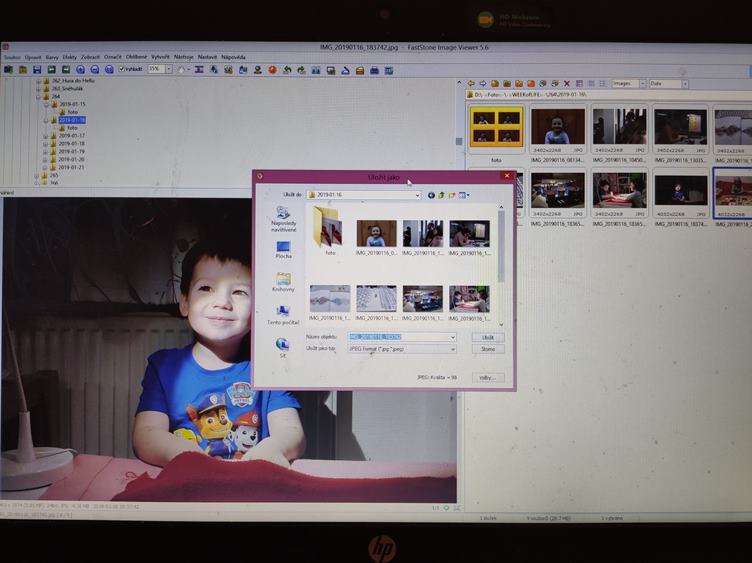Screen dimensions: 752x563
Task: Select the 2019-01-17 folder in tree
Action: point(71,136)
